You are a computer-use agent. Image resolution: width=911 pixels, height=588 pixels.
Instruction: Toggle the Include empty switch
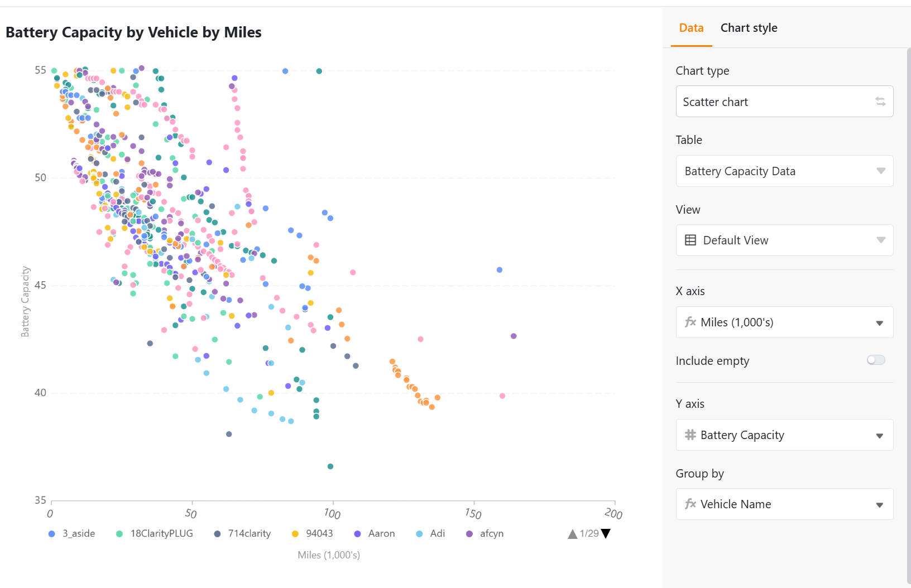click(x=875, y=360)
